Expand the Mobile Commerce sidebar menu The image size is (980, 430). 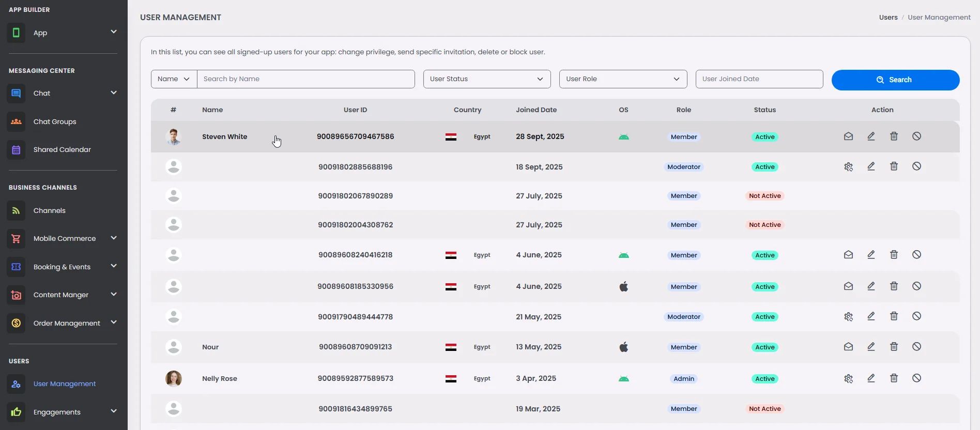click(x=113, y=238)
